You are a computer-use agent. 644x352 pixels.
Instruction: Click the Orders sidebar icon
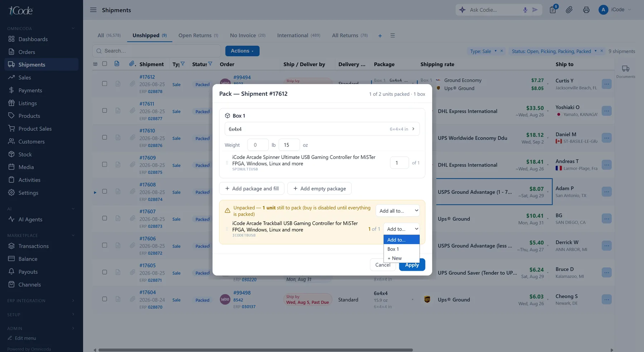pyautogui.click(x=11, y=52)
